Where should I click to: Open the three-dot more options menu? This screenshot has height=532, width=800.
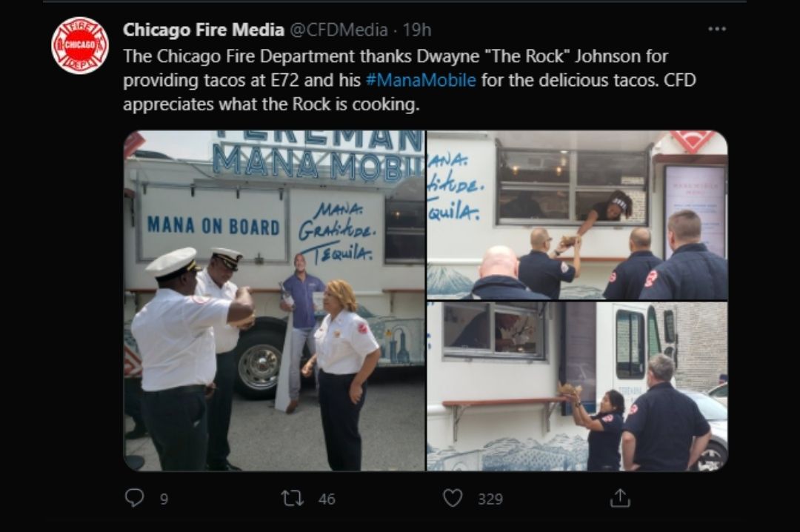point(717,29)
